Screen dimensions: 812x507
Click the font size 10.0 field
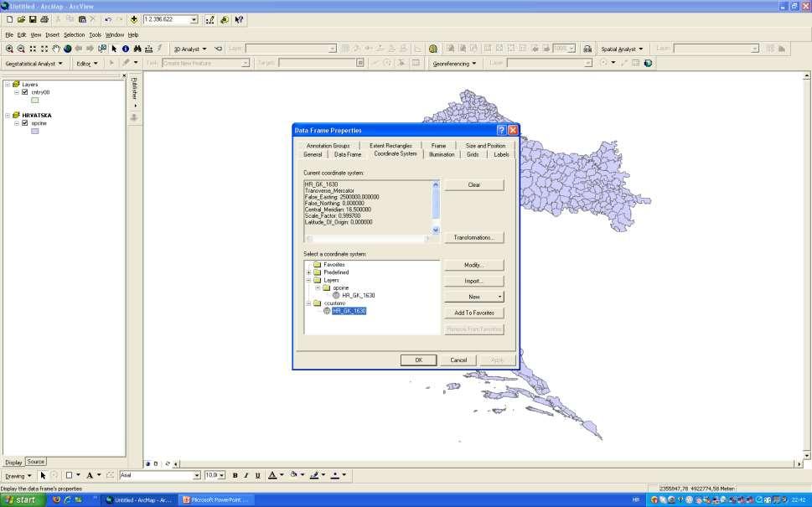point(211,475)
